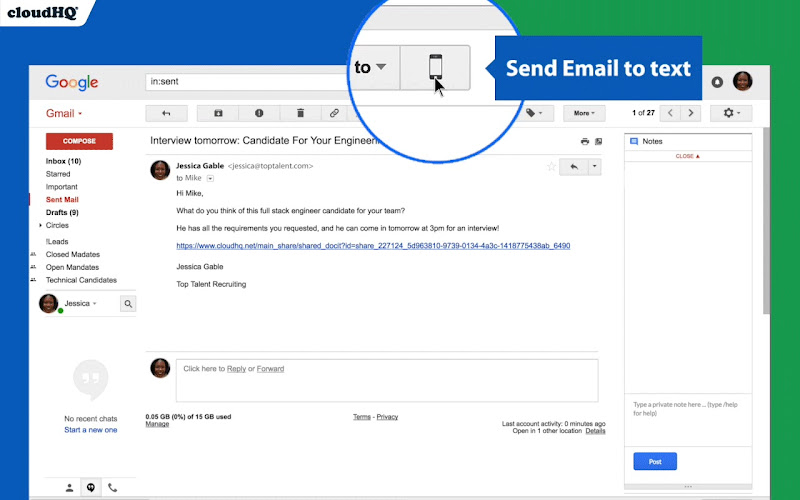
Task: Click the Reply arrow button on the message
Action: coord(574,166)
